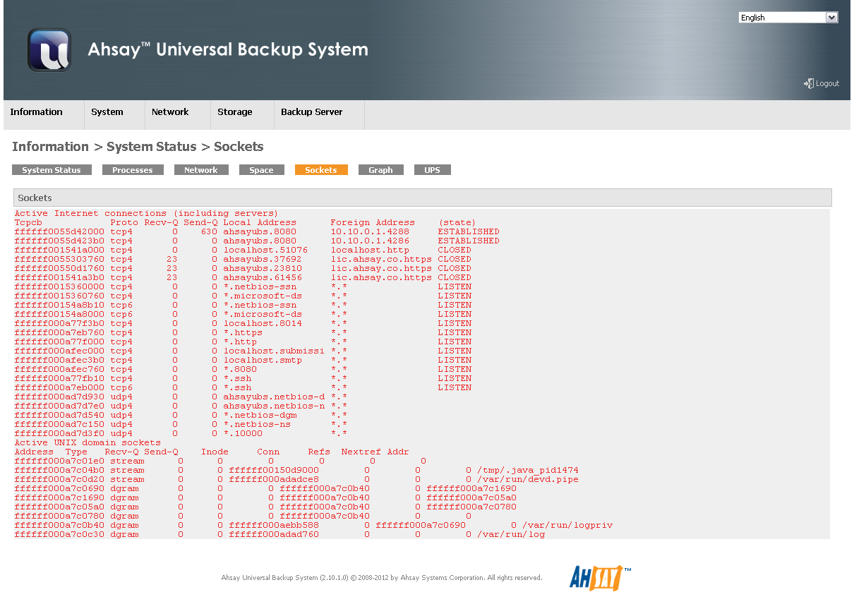Click the 'Active Internet connections' line
This screenshot has height=616, width=854.
coord(146,213)
